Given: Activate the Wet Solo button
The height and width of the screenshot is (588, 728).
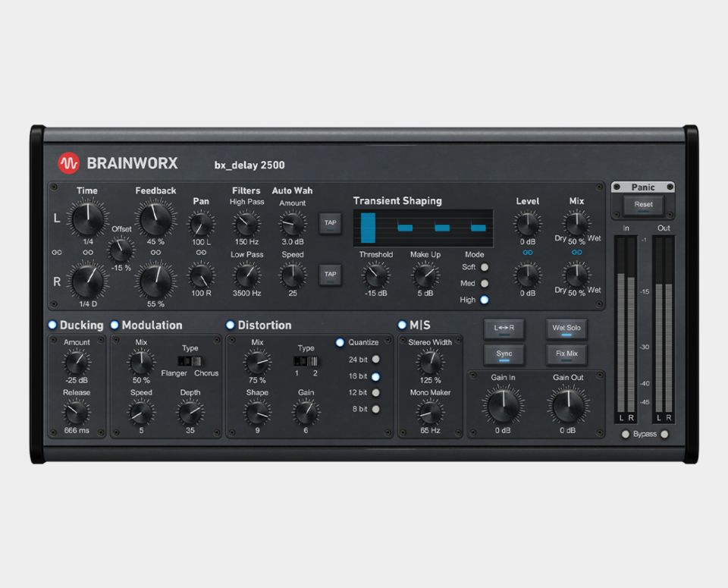Looking at the screenshot, I should click(566, 329).
